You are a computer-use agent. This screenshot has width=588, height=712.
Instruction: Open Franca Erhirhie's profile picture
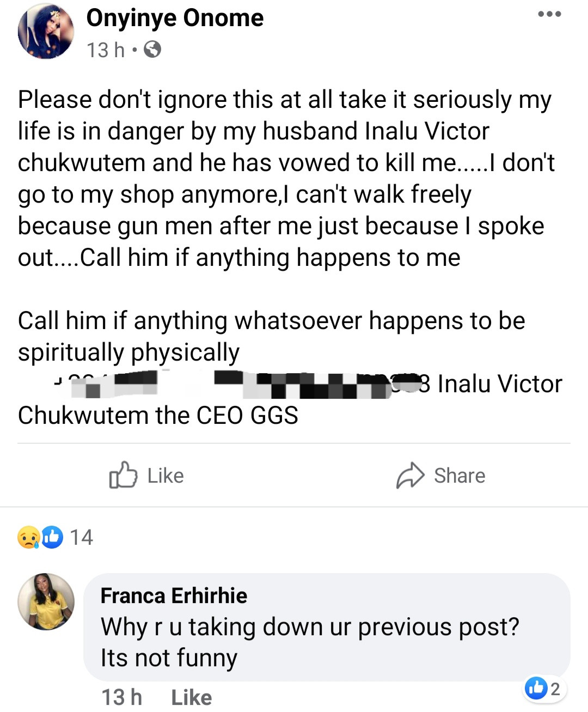click(46, 601)
